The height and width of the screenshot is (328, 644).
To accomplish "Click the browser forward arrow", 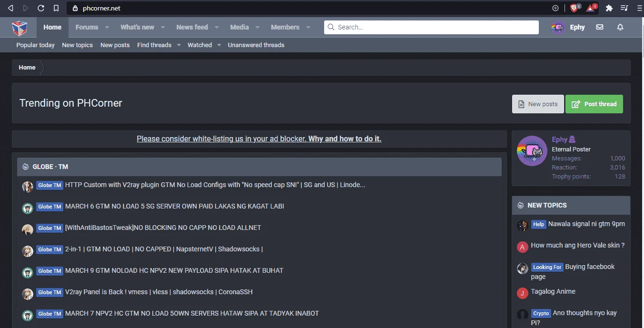I will click(26, 8).
